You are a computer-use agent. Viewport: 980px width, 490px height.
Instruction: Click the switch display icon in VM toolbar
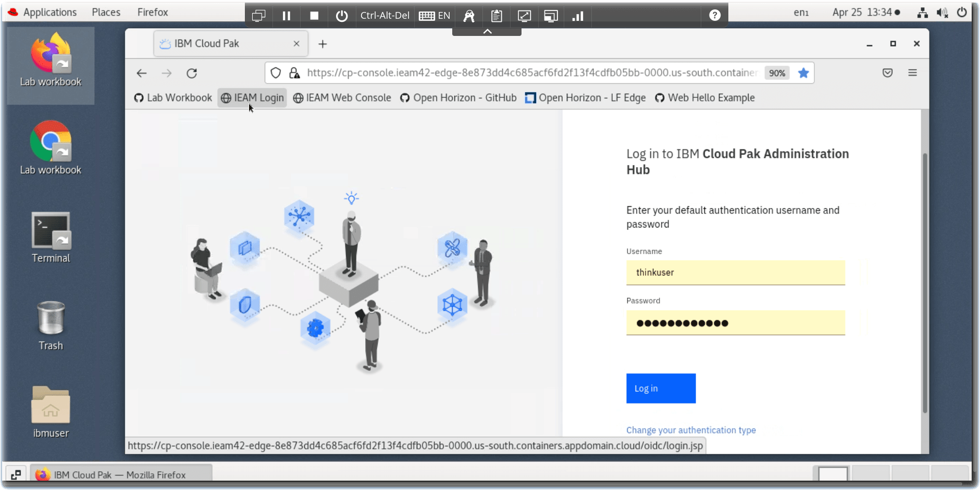coord(258,16)
